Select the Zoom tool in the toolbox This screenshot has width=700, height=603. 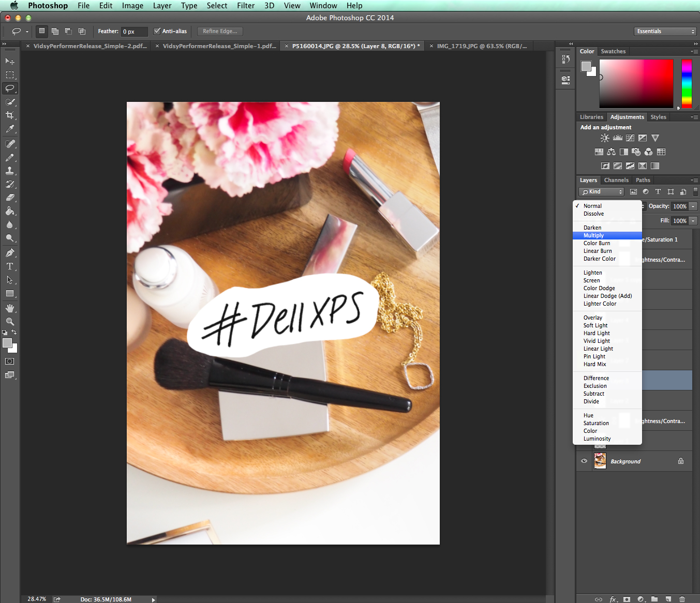(10, 322)
